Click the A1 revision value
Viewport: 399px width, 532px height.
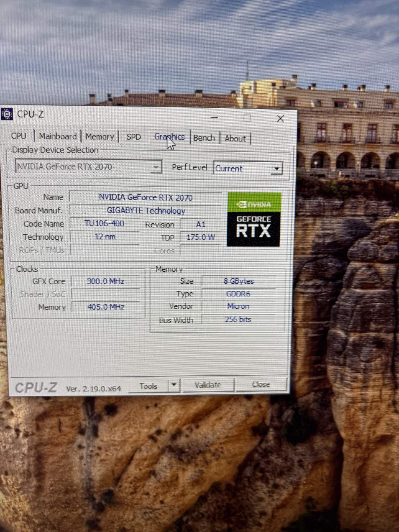pyautogui.click(x=201, y=224)
